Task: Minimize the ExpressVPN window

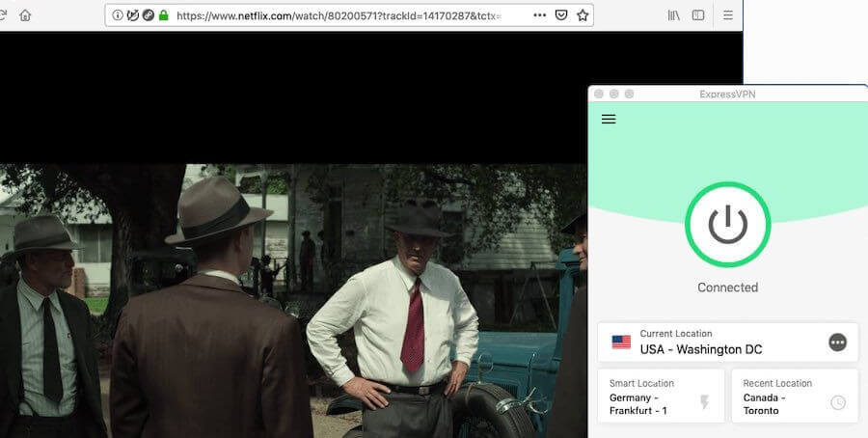Action: (x=614, y=95)
